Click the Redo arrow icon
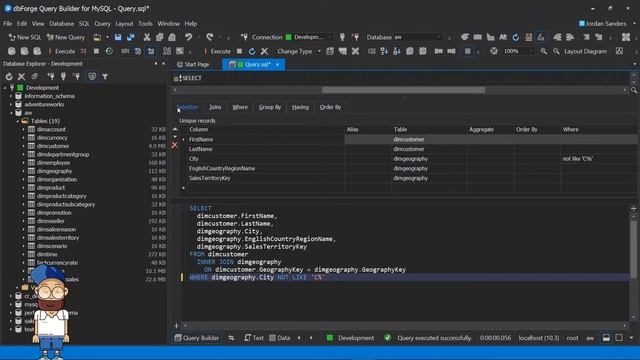640x360 pixels. [209, 37]
